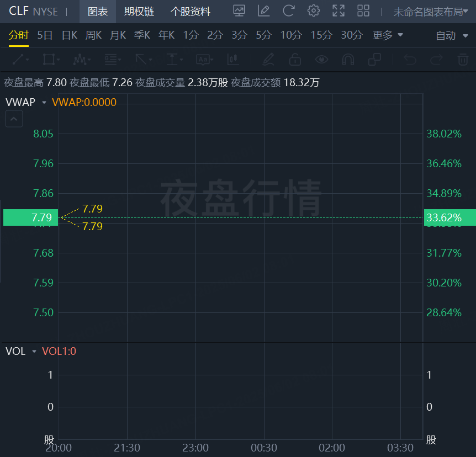The image size is (476, 457).
Task: Toggle drawings visibility eye icon
Action: (321, 60)
